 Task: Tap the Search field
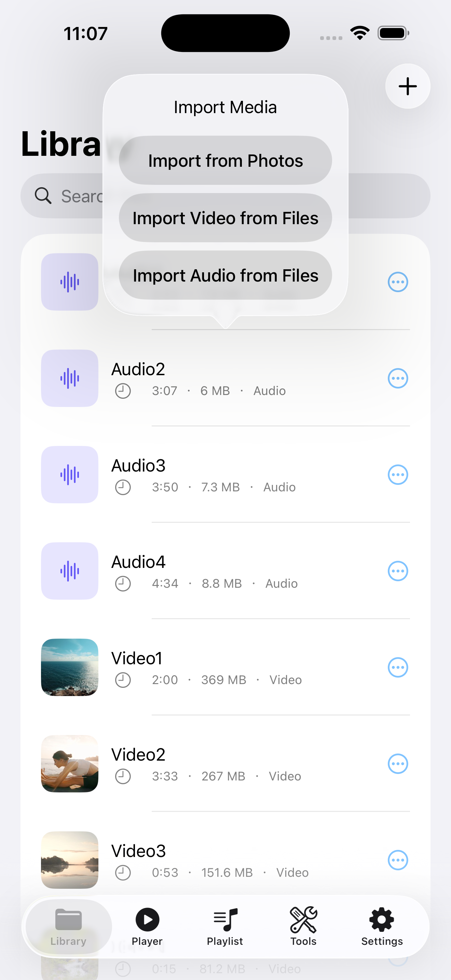(225, 196)
